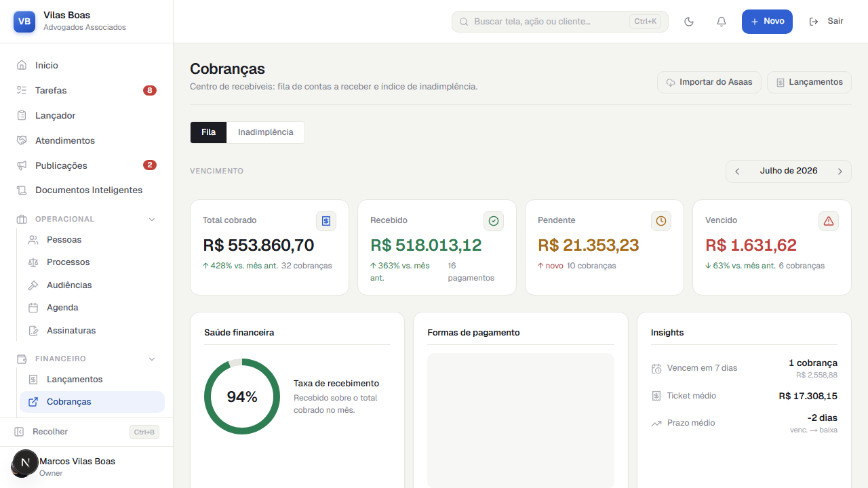Click the Publicações megaphone icon

(22, 166)
